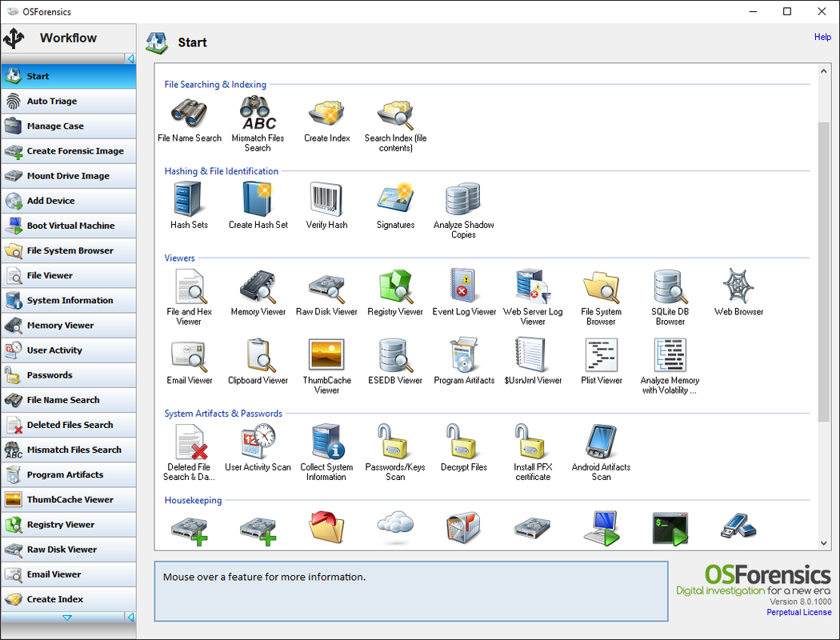Click the Help link
This screenshot has width=840, height=640.
[822, 37]
